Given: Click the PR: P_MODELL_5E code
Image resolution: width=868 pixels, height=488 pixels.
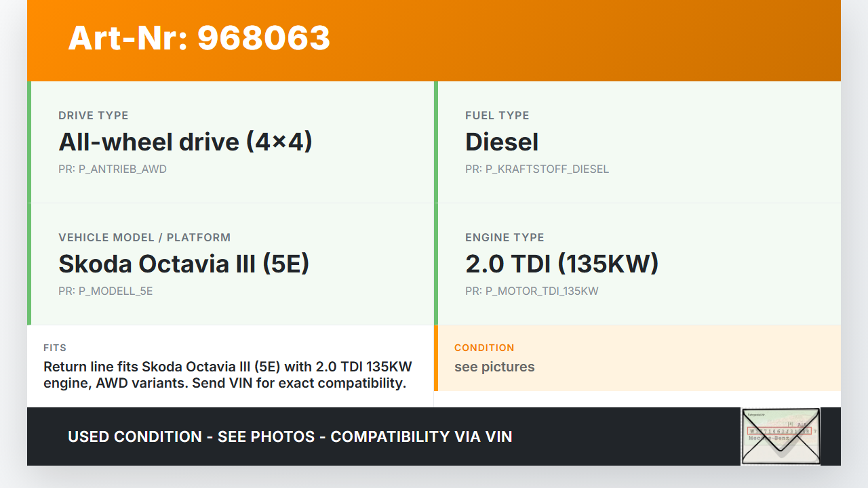Looking at the screenshot, I should click(106, 291).
